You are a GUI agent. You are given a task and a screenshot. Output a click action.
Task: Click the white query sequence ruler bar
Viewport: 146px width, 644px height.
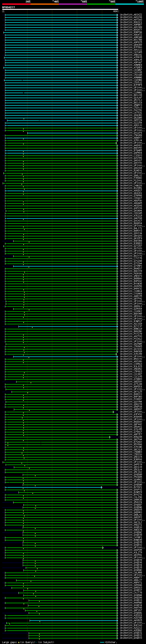(60, 10)
